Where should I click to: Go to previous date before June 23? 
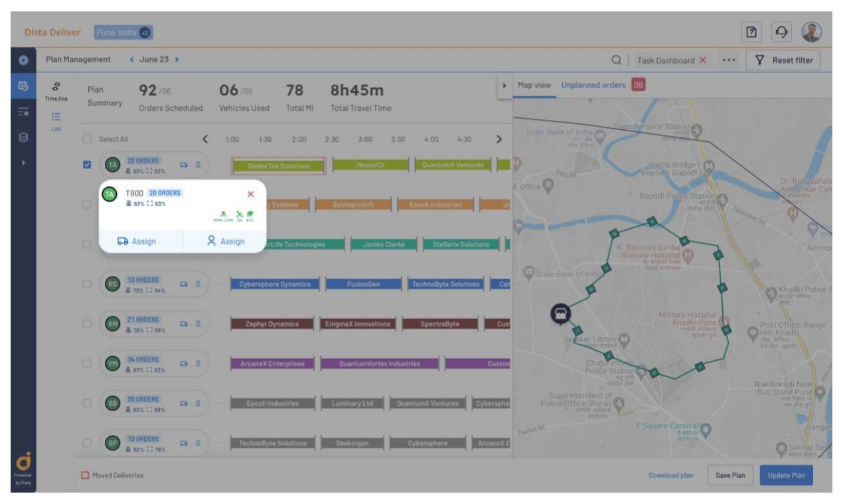tap(132, 60)
